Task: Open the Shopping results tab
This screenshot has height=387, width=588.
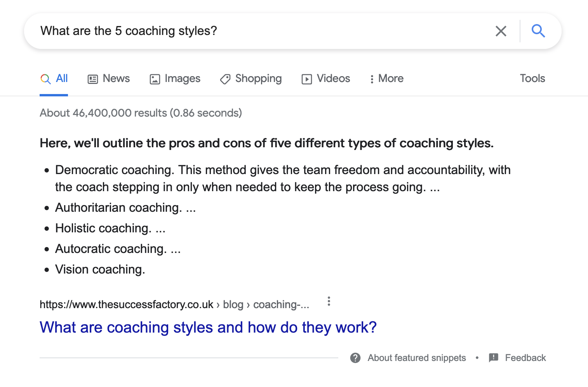Action: pyautogui.click(x=258, y=78)
